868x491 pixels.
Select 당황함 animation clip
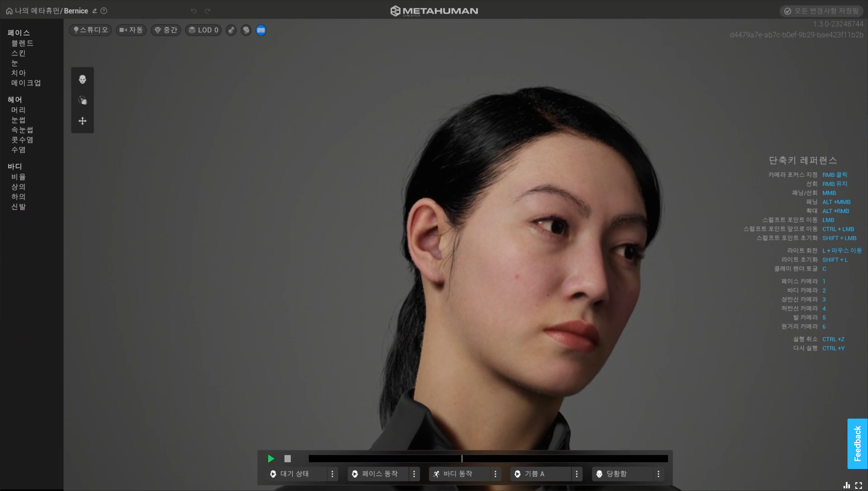[616, 474]
